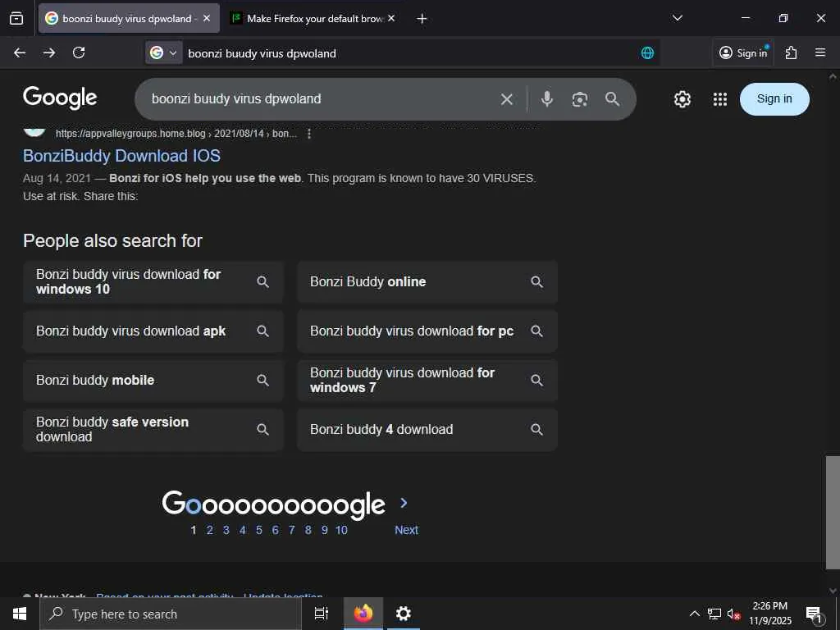The width and height of the screenshot is (840, 630).
Task: Expand the search engine selector dropdown
Action: [x=164, y=53]
